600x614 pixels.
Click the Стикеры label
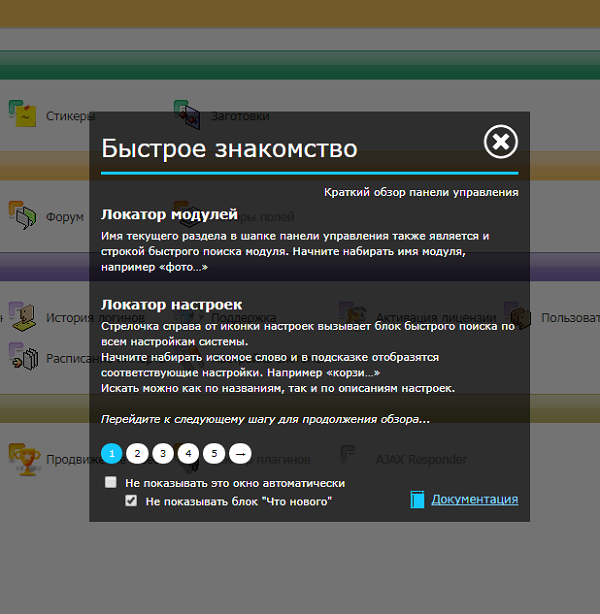click(70, 116)
